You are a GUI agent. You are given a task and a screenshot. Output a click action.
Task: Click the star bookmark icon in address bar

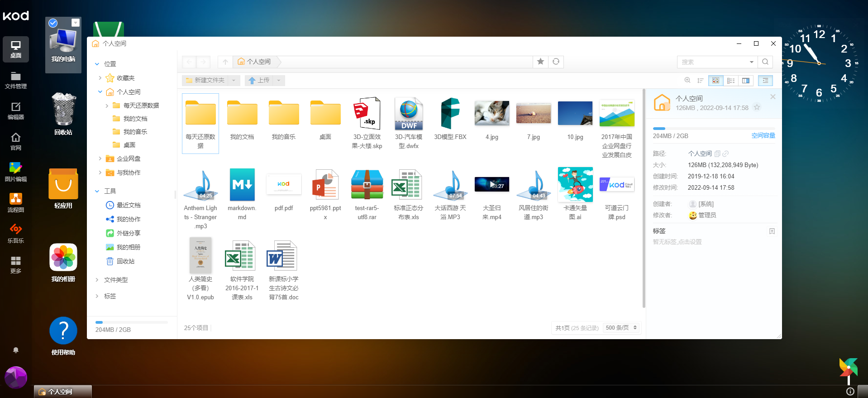pyautogui.click(x=540, y=62)
